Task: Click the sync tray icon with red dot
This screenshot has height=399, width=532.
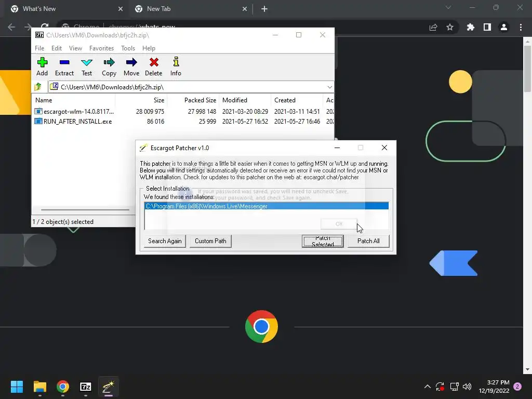Action: tap(440, 387)
